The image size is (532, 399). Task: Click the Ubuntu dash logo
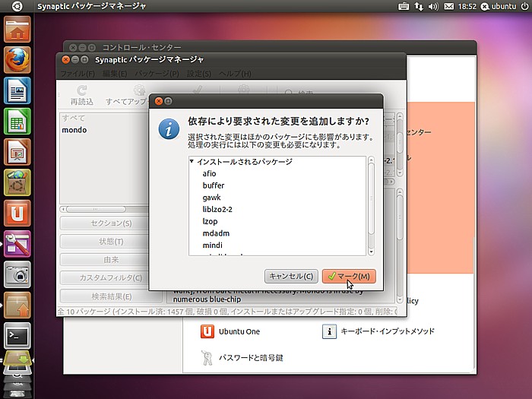17,6
